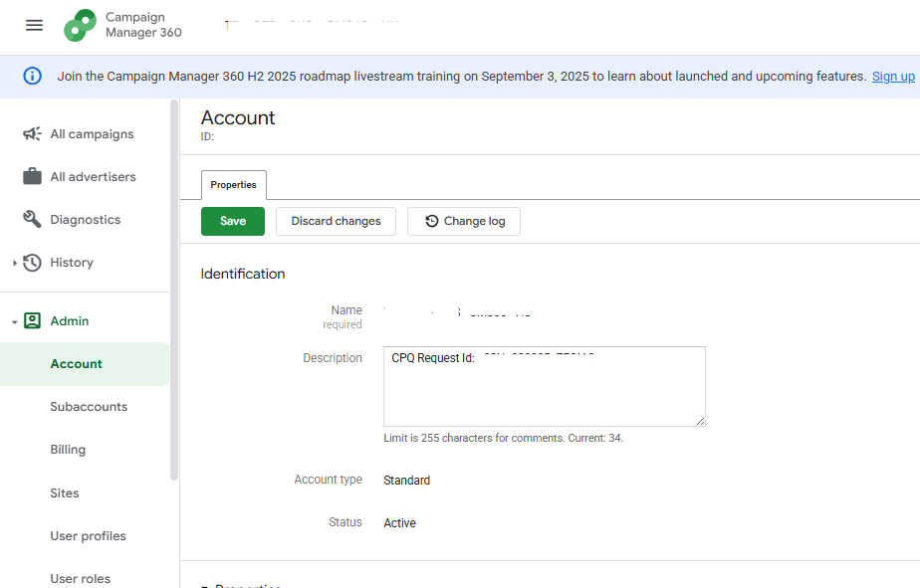Viewport: 920px width, 588px height.
Task: Follow the Sign up link in the banner
Action: point(893,76)
